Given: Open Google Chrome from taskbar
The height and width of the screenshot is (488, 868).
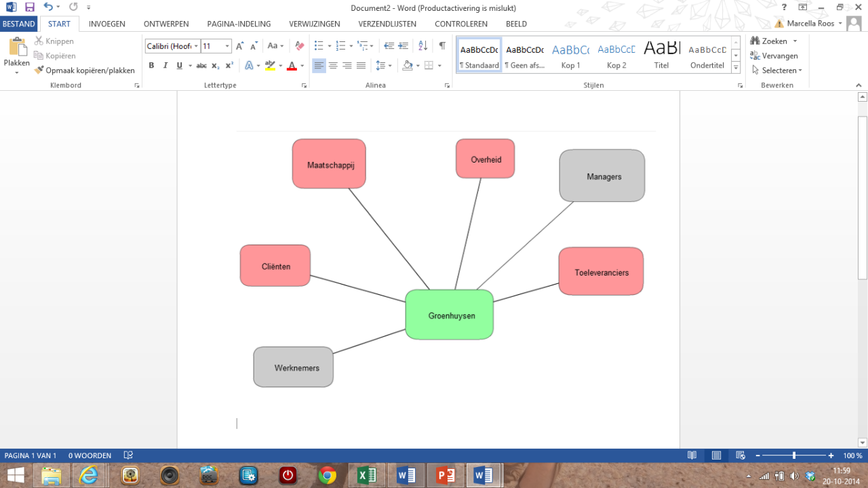Looking at the screenshot, I should 327,476.
